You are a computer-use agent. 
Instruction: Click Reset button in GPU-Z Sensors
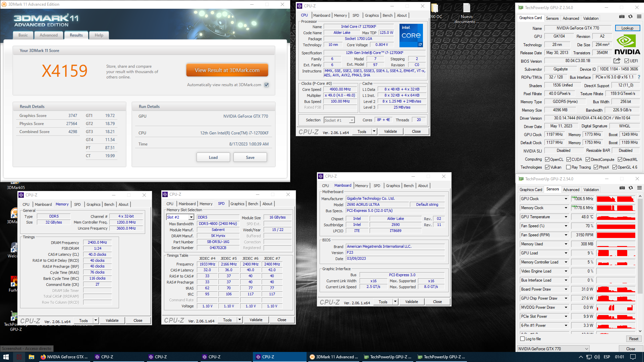(x=634, y=339)
